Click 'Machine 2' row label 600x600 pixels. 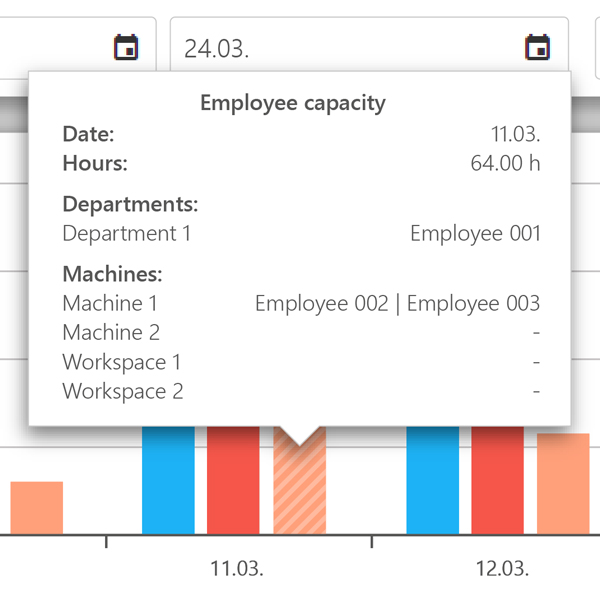click(111, 333)
